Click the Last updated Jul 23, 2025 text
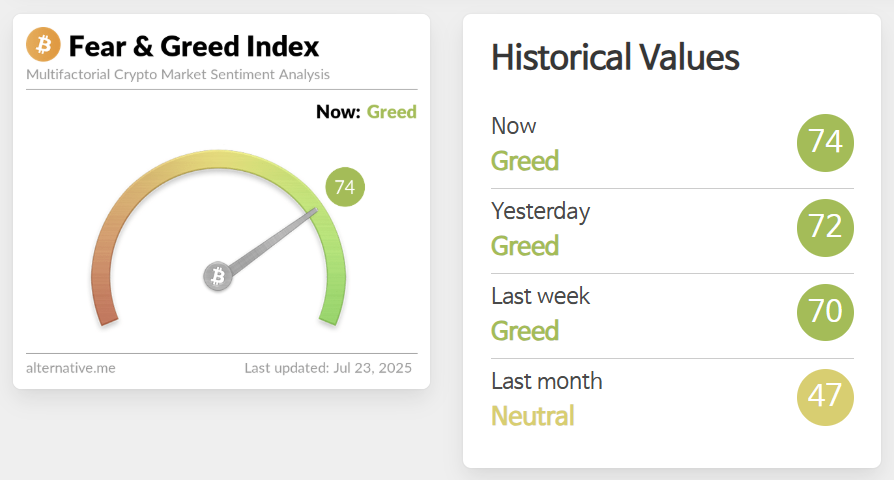894x480 pixels. click(x=330, y=368)
